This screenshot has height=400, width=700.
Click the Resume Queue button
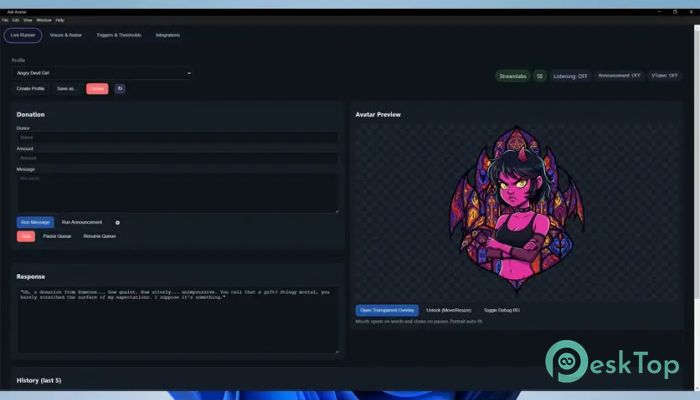pyautogui.click(x=100, y=236)
